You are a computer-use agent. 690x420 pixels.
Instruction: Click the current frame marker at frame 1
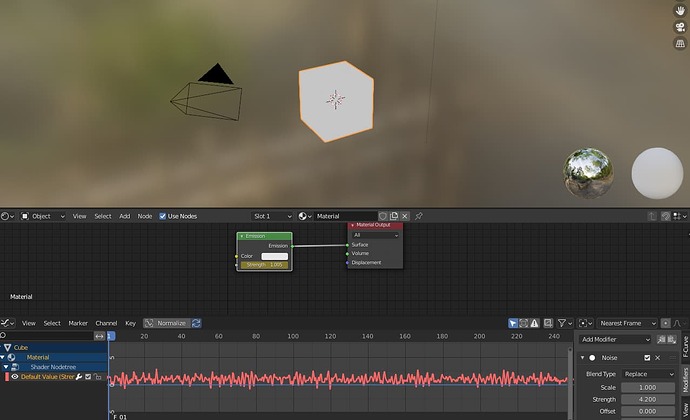point(111,336)
